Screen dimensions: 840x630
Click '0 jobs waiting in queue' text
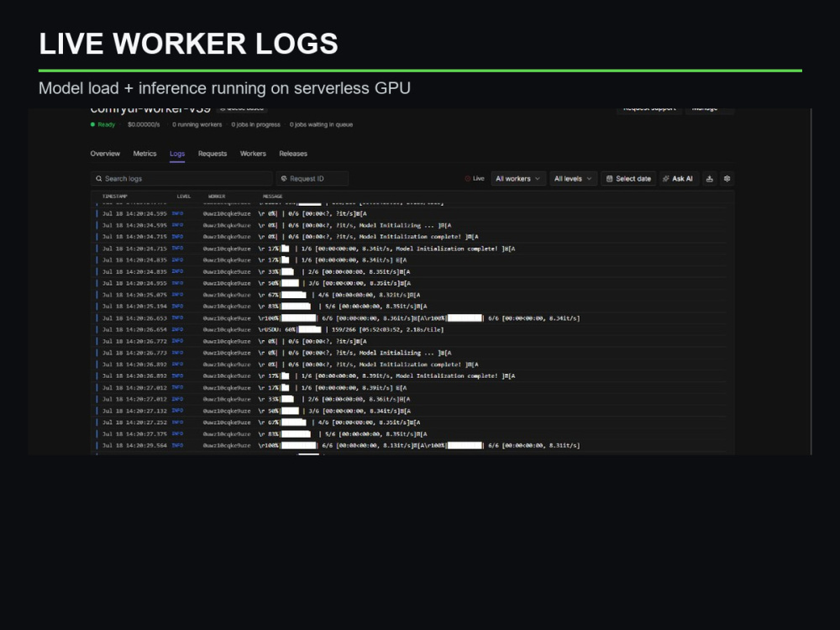click(x=321, y=125)
